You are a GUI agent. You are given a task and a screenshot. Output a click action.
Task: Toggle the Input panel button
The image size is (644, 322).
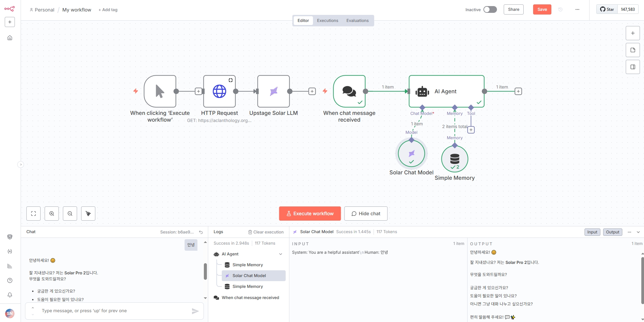[592, 232]
